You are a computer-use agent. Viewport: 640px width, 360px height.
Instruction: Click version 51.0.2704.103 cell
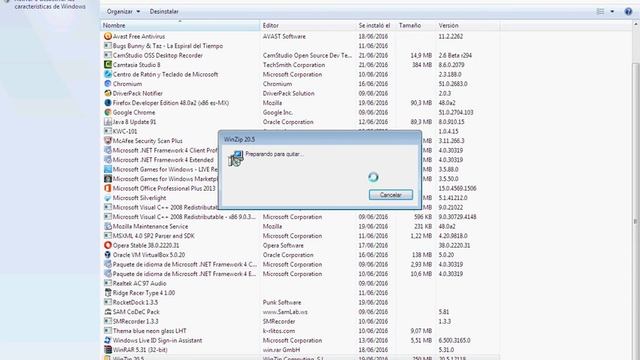coord(456,112)
